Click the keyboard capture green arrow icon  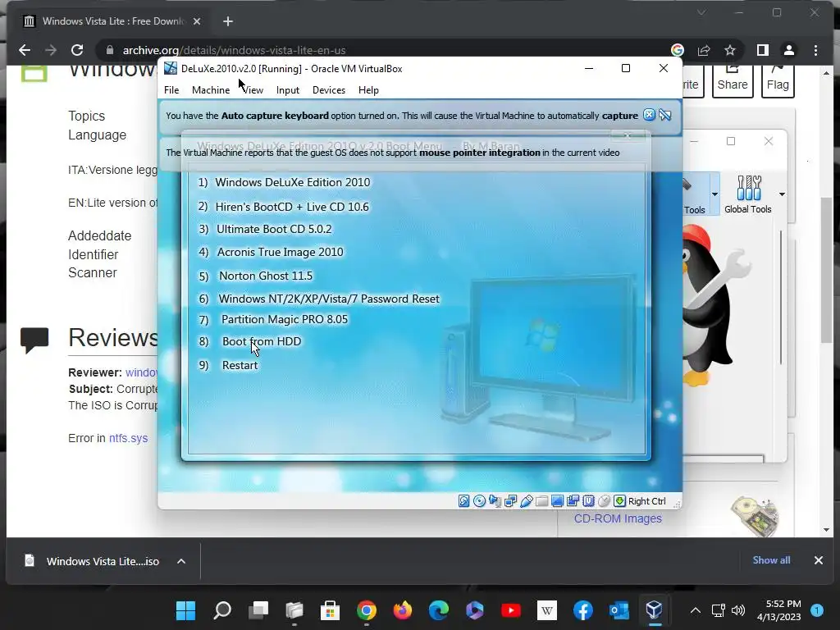pyautogui.click(x=620, y=501)
